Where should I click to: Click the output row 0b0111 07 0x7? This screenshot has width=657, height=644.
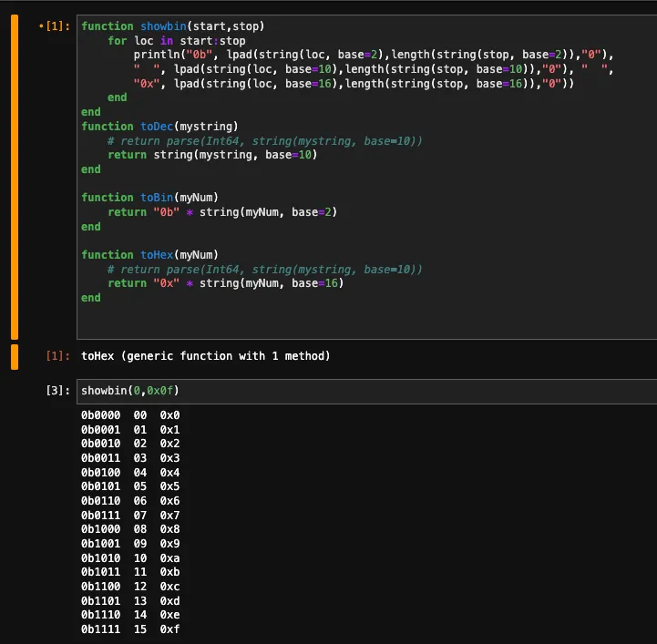[x=130, y=515]
